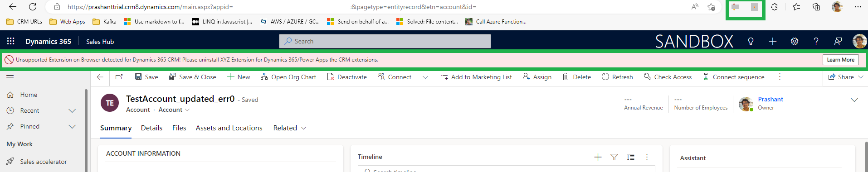This screenshot has width=868, height=172.
Task: Open timeline more options vertical dots
Action: tap(647, 157)
